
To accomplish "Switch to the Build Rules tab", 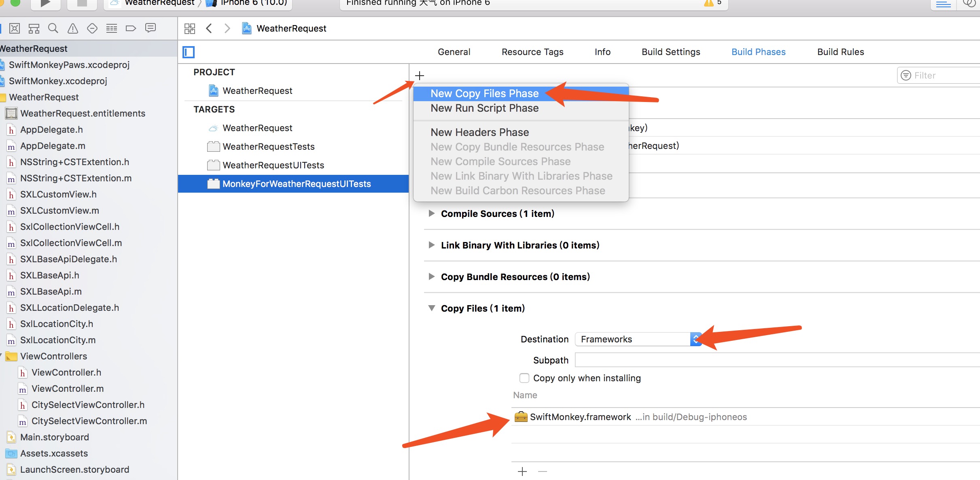I will [x=840, y=52].
